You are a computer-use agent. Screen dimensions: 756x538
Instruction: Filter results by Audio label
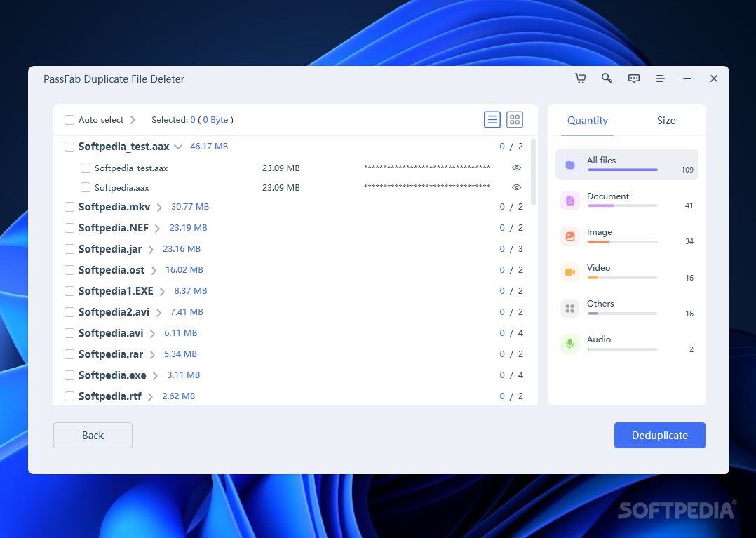point(599,339)
